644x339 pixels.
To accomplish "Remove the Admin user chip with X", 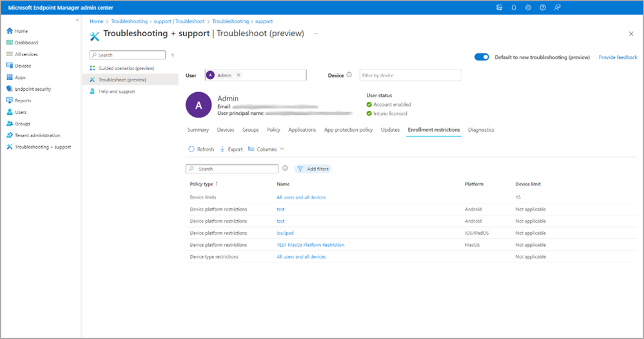I will pyautogui.click(x=239, y=75).
